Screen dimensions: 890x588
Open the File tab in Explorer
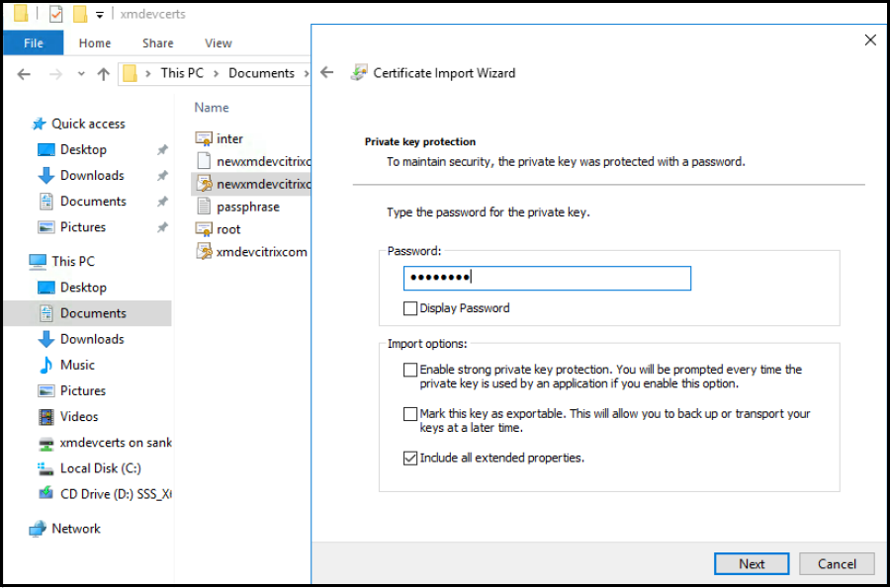pos(34,43)
